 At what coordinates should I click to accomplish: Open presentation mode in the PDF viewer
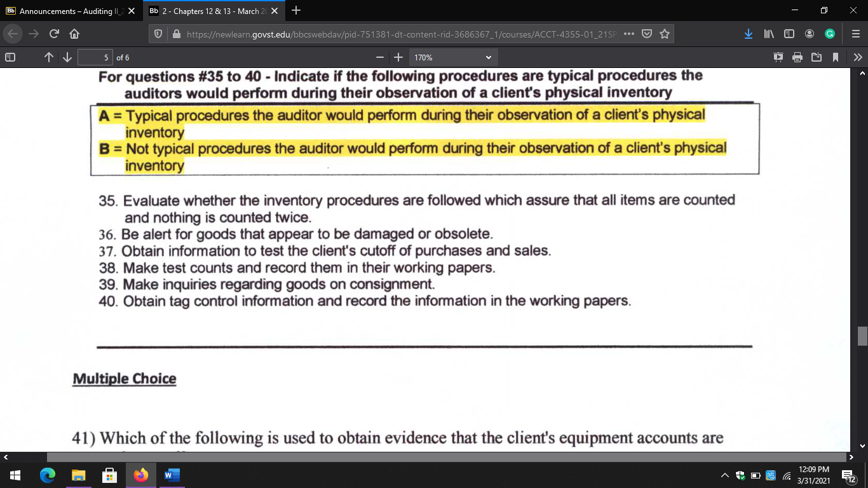pos(778,57)
